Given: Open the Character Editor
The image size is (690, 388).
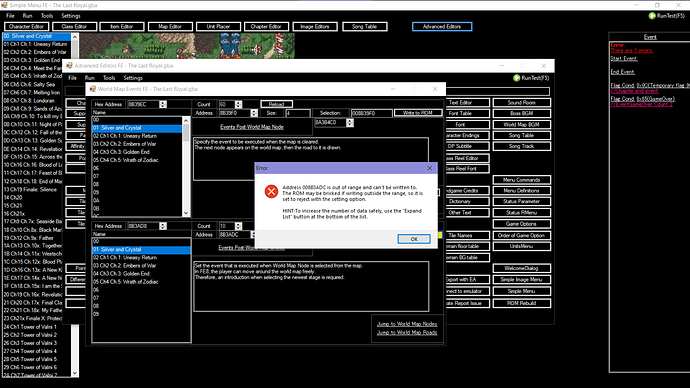Looking at the screenshot, I should (x=26, y=26).
